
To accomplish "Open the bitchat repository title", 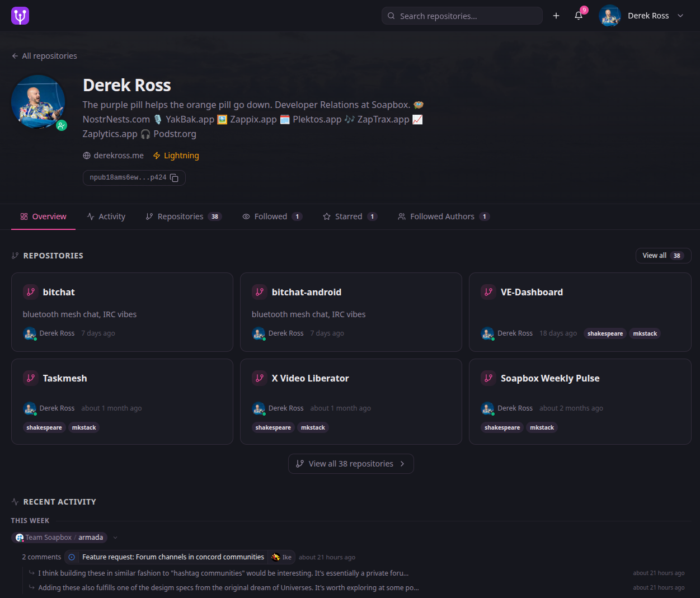I will [59, 292].
